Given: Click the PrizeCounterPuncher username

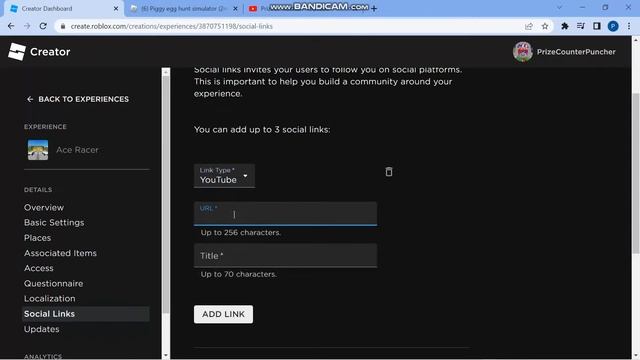Looking at the screenshot, I should tap(576, 52).
